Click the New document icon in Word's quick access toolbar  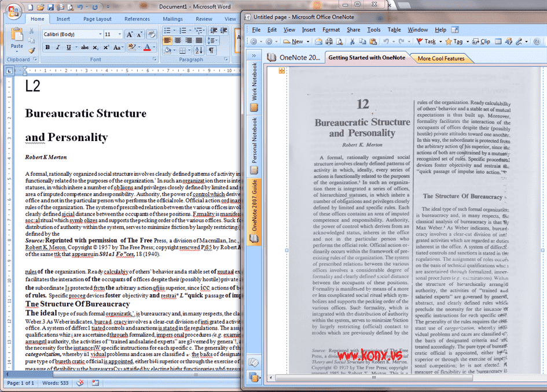pos(31,7)
